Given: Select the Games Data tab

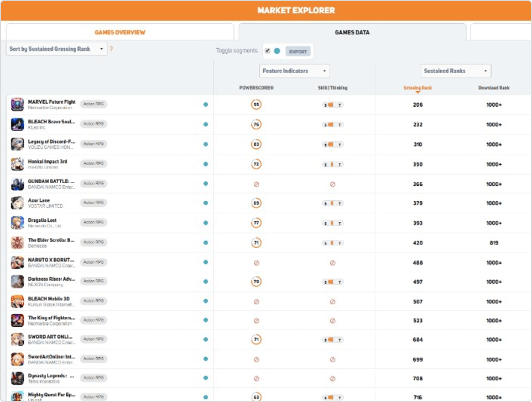Looking at the screenshot, I should [352, 32].
